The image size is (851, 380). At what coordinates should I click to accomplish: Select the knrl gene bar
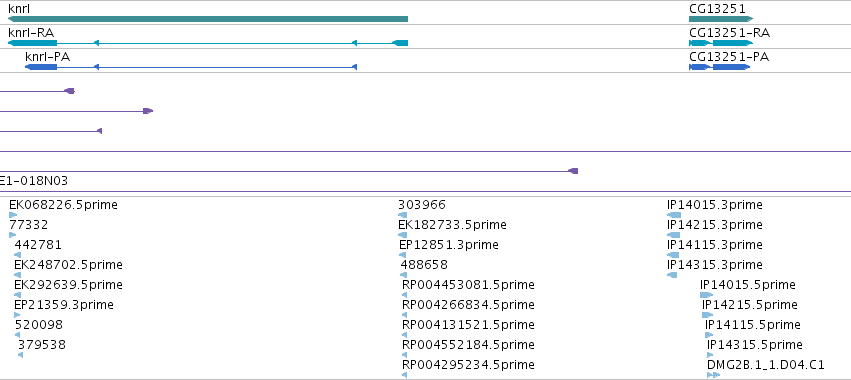click(208, 19)
